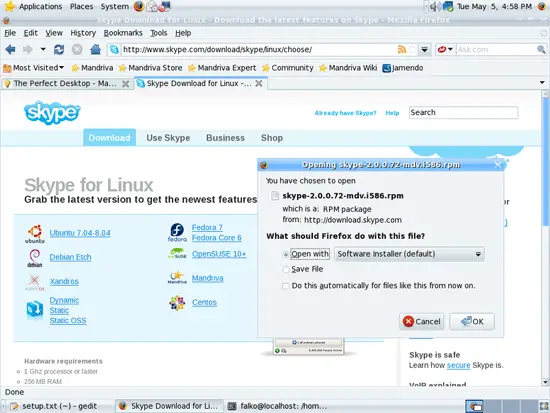Reload the current page
This screenshot has width=550, height=413.
coord(59,49)
